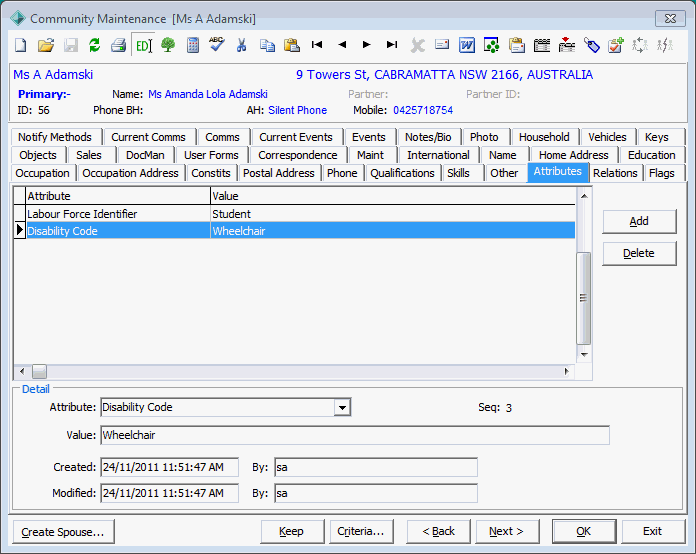
Task: Open the Criteria button
Action: tap(361, 531)
